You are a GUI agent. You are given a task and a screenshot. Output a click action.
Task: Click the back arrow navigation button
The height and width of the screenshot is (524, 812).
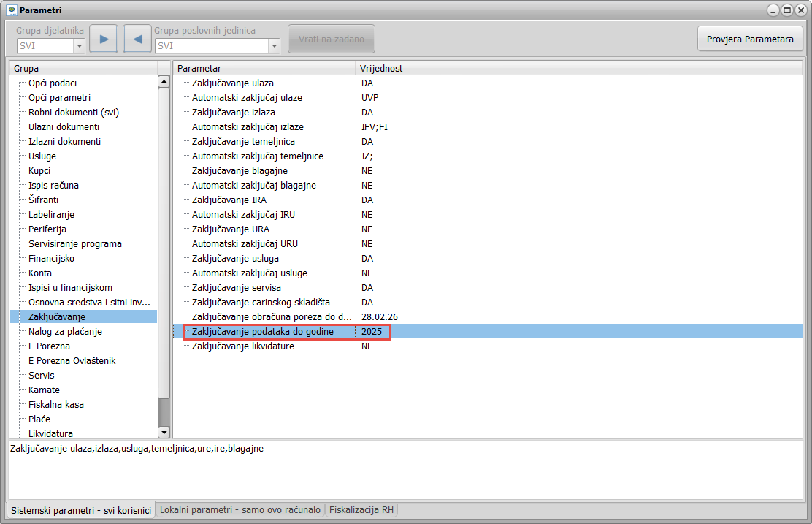[137, 39]
